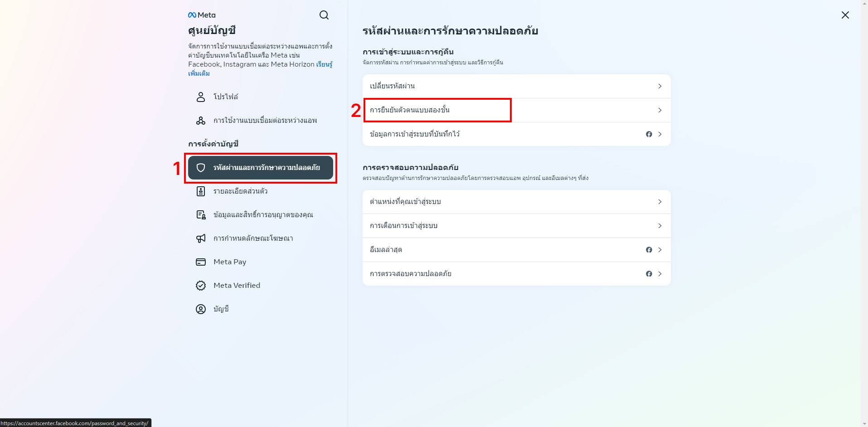Viewport: 868px width, 427px height.
Task: Open การเตือนการเข้าสู่ระบบ login alerts row
Action: (x=516, y=226)
